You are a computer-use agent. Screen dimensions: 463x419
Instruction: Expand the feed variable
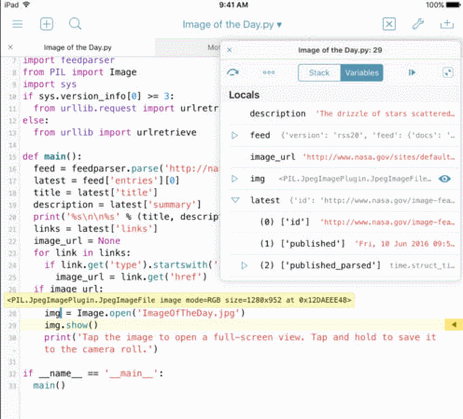click(235, 135)
